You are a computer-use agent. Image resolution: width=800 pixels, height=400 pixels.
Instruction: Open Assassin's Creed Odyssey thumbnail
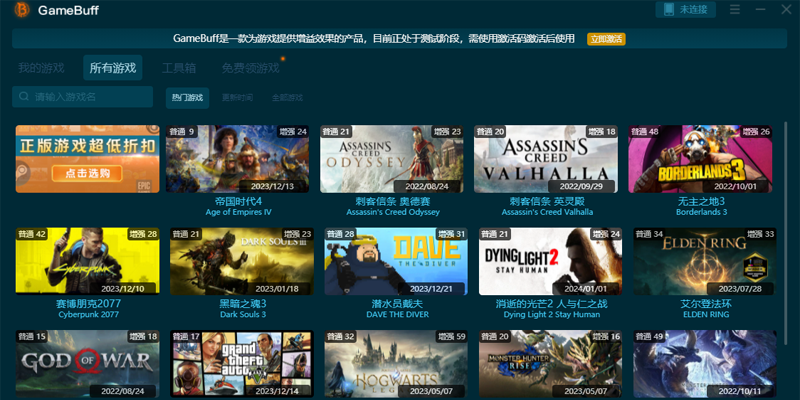click(392, 159)
